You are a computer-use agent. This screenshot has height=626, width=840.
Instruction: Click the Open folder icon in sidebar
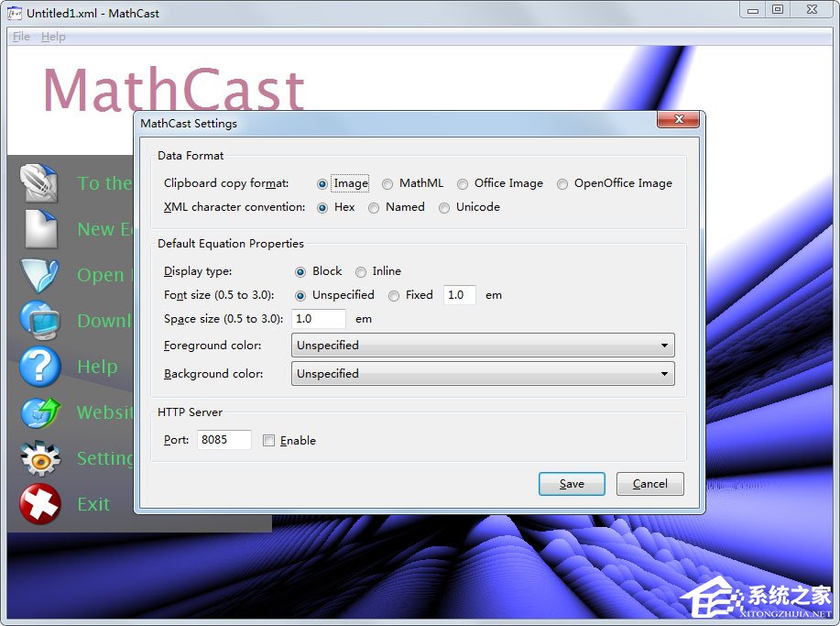coord(39,275)
